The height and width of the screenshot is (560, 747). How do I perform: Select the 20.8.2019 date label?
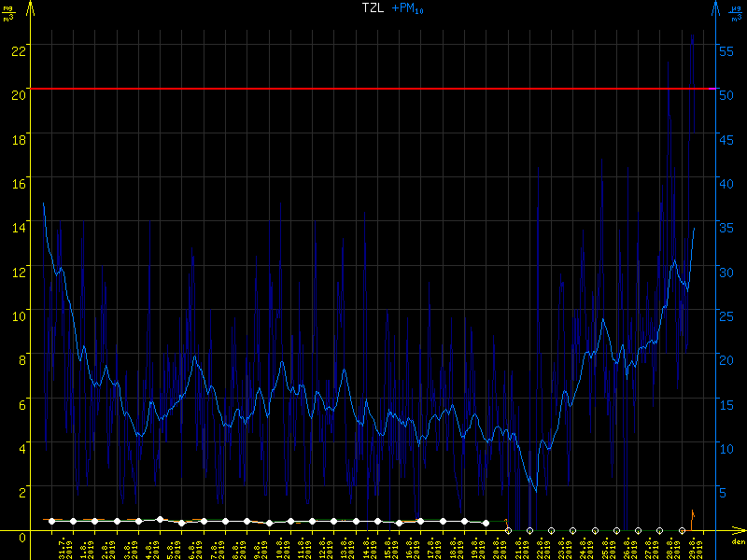click(x=497, y=546)
